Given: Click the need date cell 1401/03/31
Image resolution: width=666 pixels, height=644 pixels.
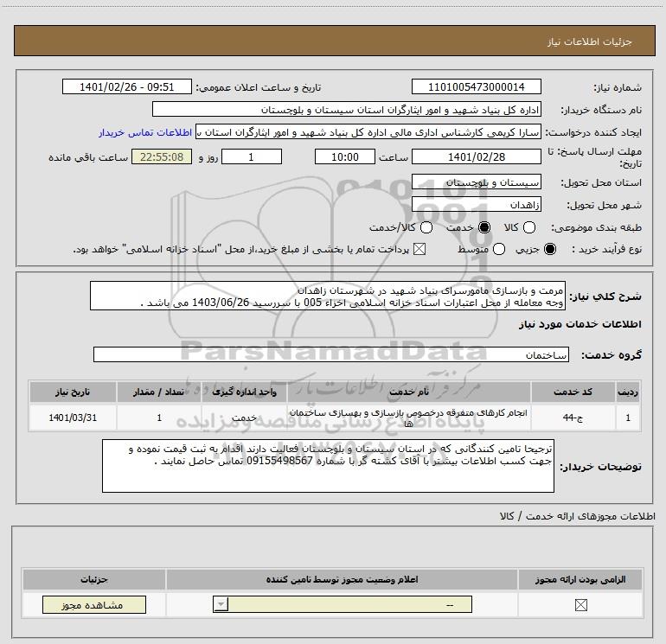Looking at the screenshot, I should click(73, 418).
